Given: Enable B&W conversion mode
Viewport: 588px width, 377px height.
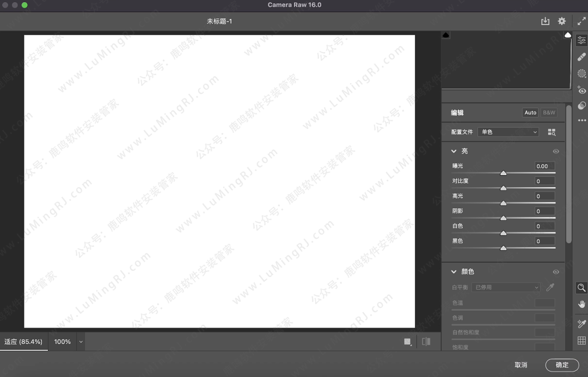Looking at the screenshot, I should coord(548,113).
